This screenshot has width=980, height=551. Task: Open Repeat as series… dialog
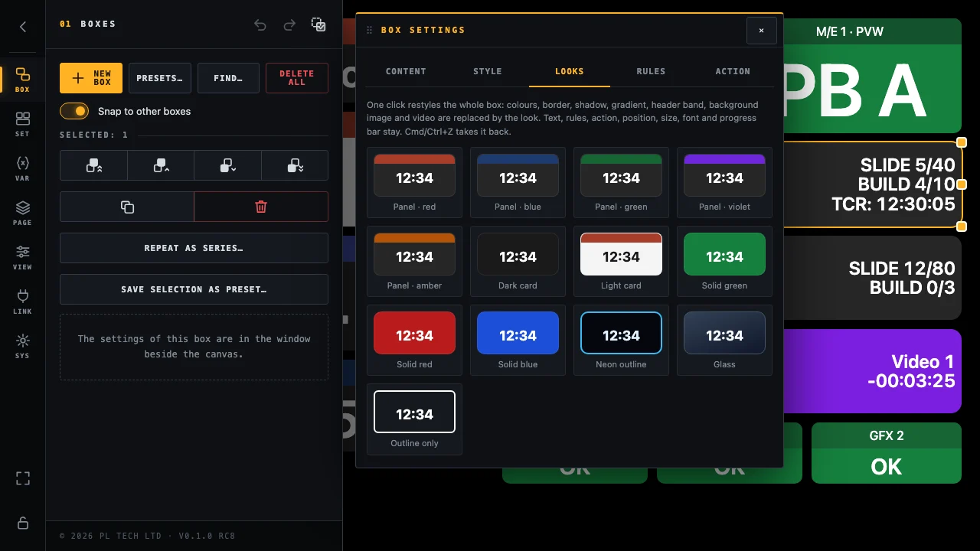point(194,248)
